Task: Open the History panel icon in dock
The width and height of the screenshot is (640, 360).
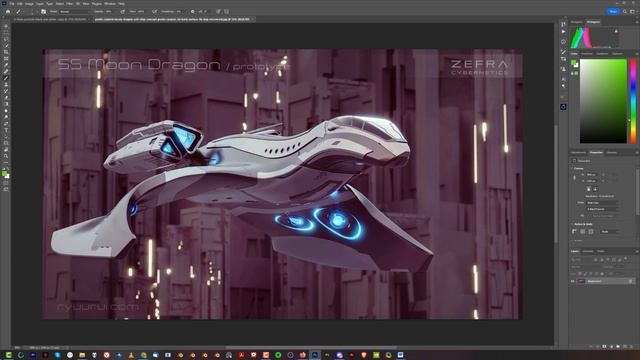Action: (563, 24)
